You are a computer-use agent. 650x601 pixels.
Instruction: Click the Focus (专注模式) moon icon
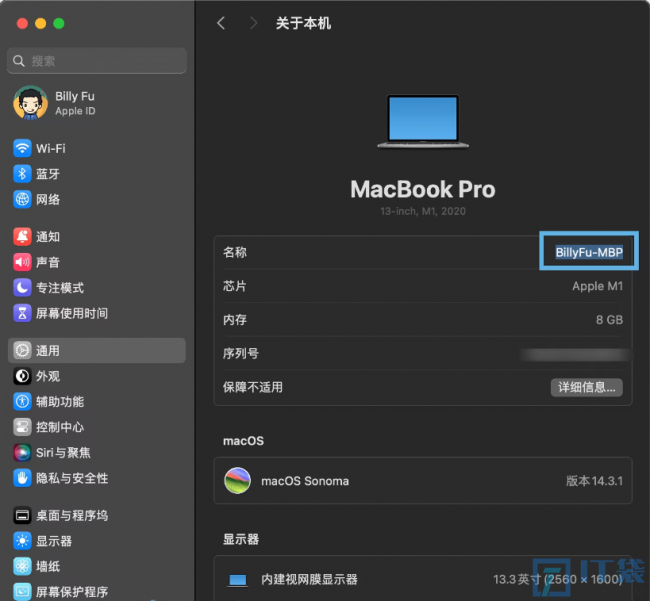coord(22,288)
